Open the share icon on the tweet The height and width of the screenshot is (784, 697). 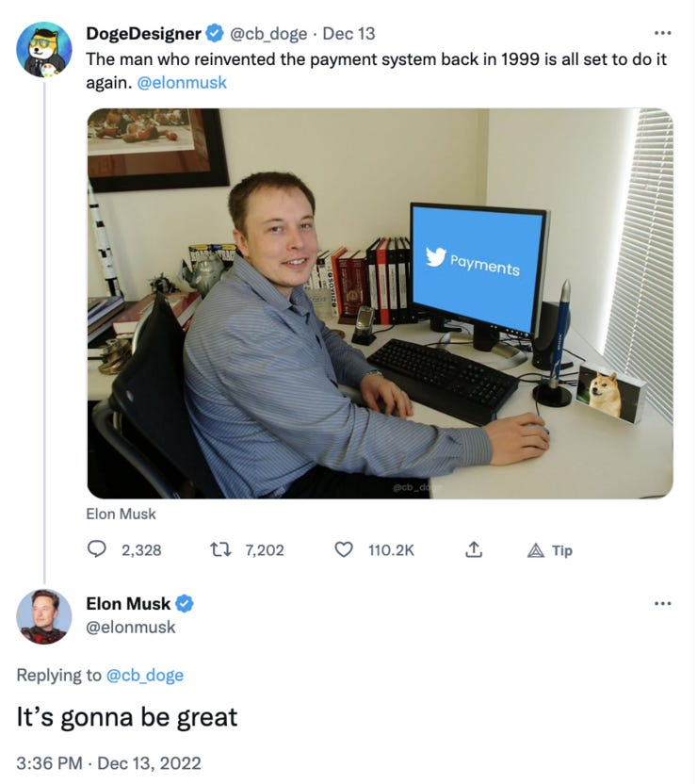474,550
